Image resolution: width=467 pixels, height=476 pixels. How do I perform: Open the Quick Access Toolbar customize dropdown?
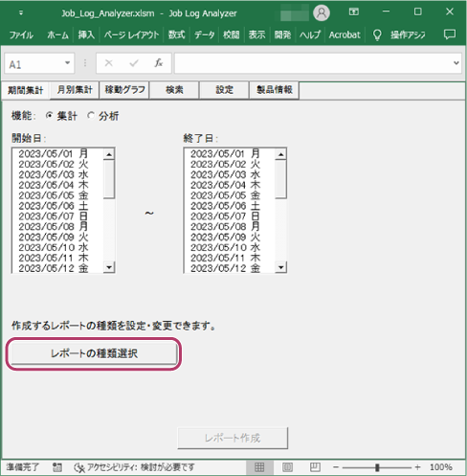pyautogui.click(x=21, y=12)
